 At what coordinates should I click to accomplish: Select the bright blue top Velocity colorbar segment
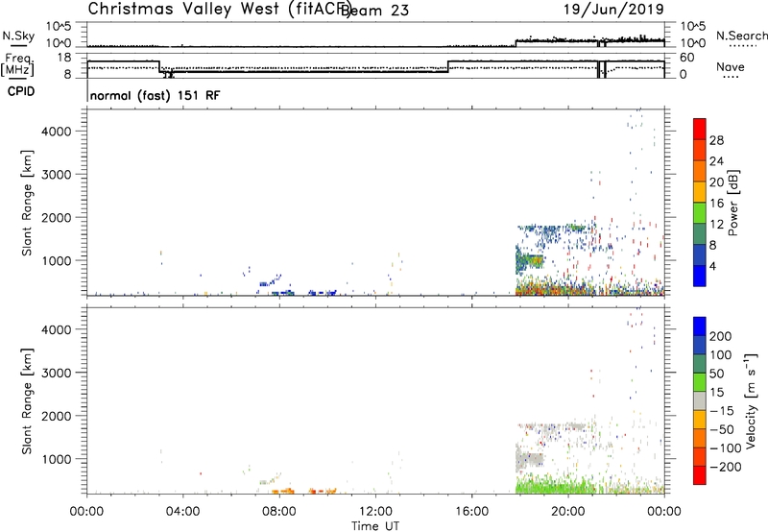(x=700, y=326)
